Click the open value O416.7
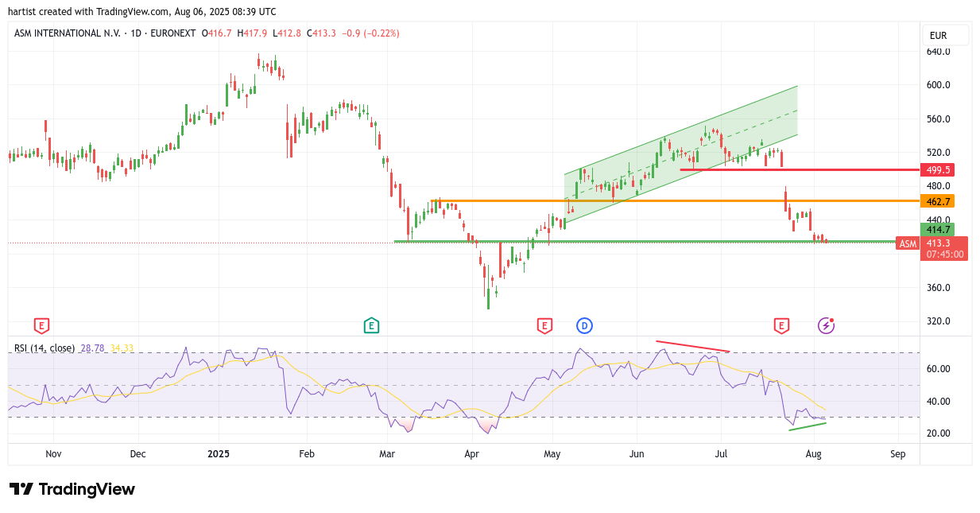 (215, 33)
